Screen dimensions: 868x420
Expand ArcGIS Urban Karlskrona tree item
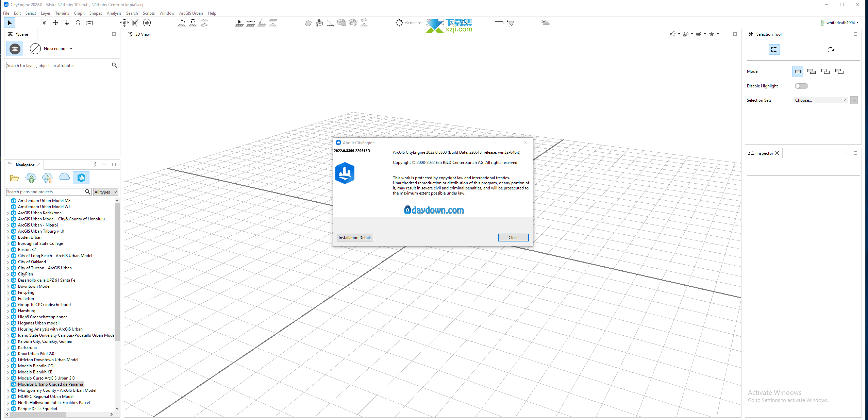[x=8, y=213]
